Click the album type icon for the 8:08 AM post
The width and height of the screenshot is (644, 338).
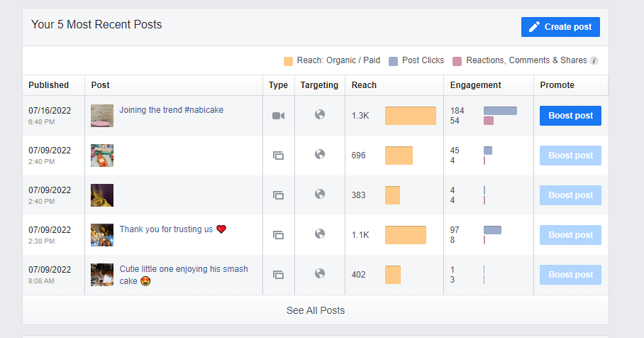click(x=279, y=275)
